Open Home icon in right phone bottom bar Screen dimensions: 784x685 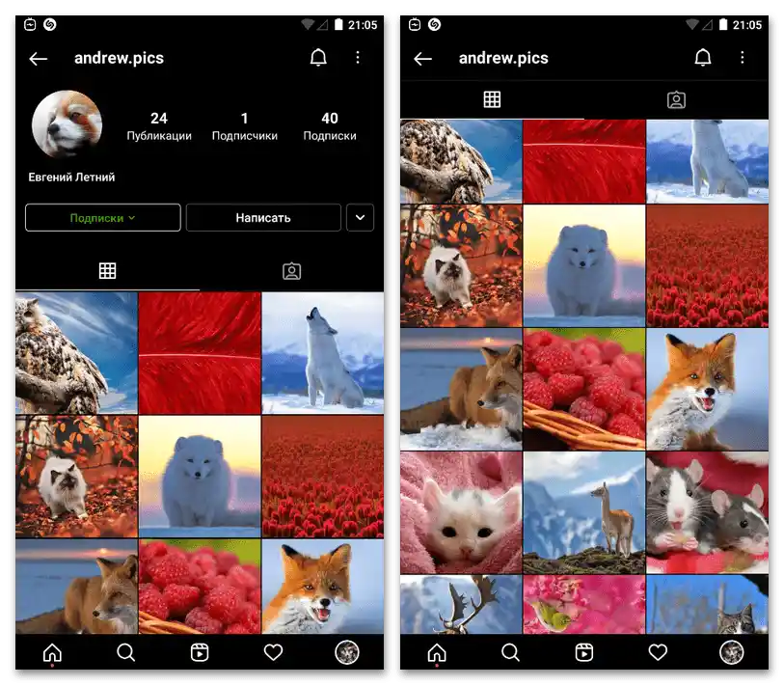coord(437,653)
